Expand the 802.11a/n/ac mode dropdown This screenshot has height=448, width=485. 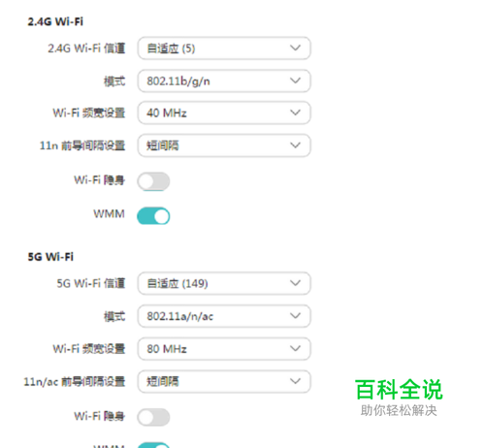click(x=224, y=316)
